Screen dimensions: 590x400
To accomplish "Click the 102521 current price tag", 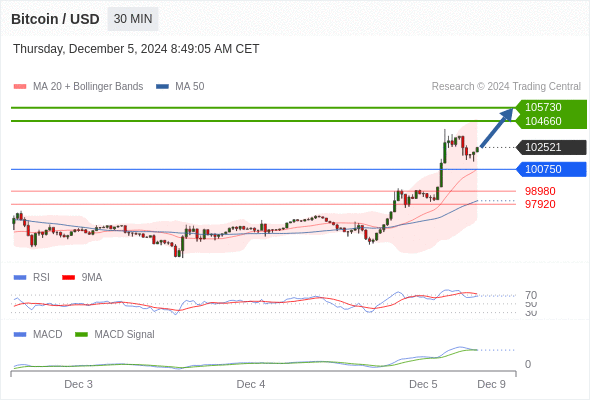I will 551,147.
